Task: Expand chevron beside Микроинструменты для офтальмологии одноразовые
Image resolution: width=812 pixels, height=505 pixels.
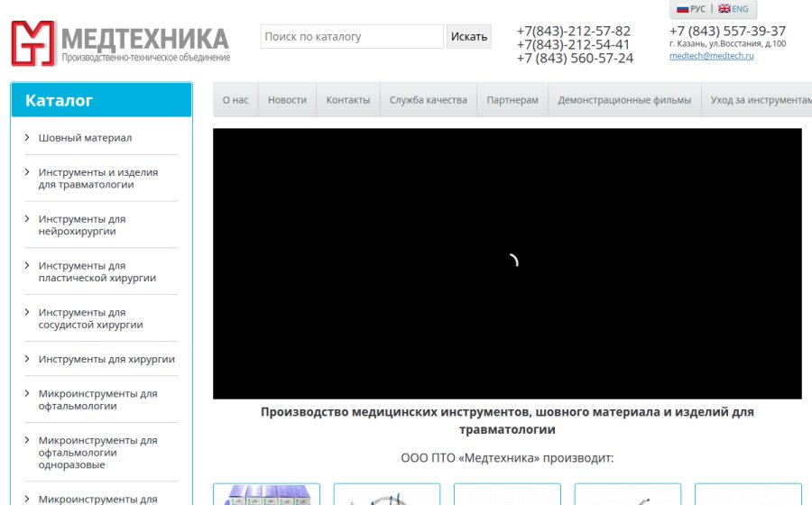Action: pyautogui.click(x=27, y=440)
